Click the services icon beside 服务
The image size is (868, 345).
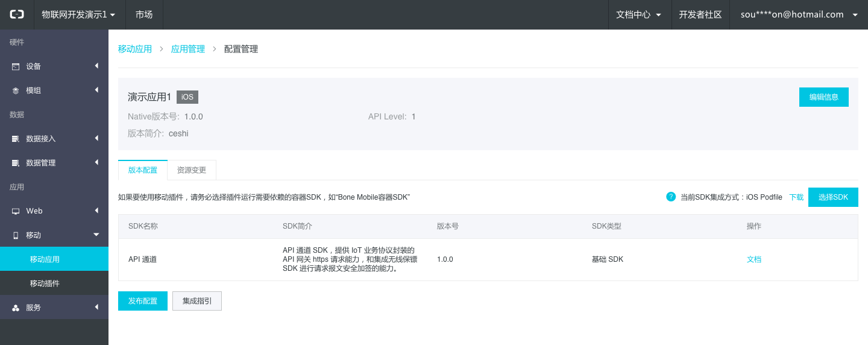click(x=16, y=308)
